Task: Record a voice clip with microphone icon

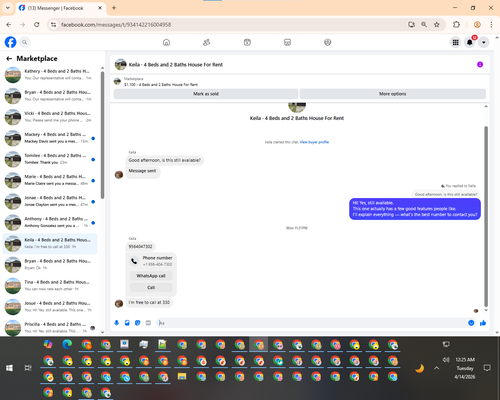Action: (x=117, y=323)
